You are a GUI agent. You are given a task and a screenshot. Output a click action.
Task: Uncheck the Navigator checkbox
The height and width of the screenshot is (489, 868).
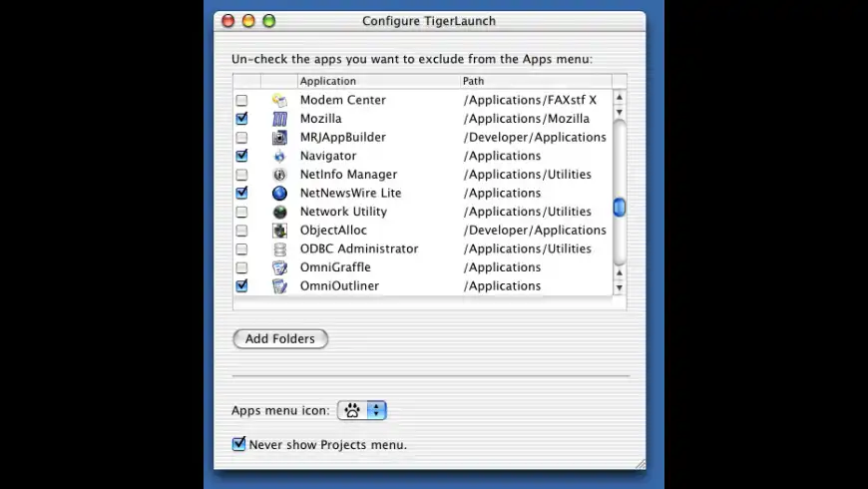241,156
